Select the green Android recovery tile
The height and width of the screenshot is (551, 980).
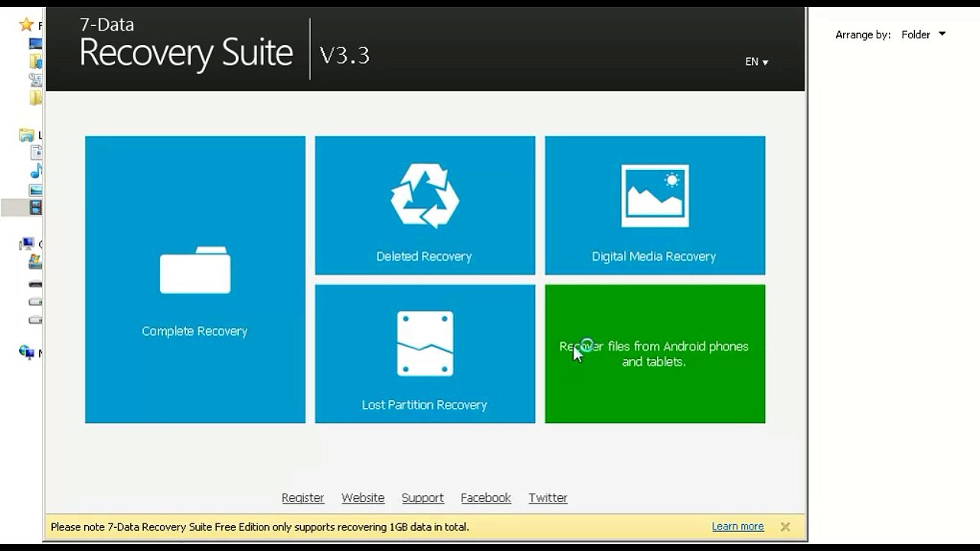pos(655,354)
